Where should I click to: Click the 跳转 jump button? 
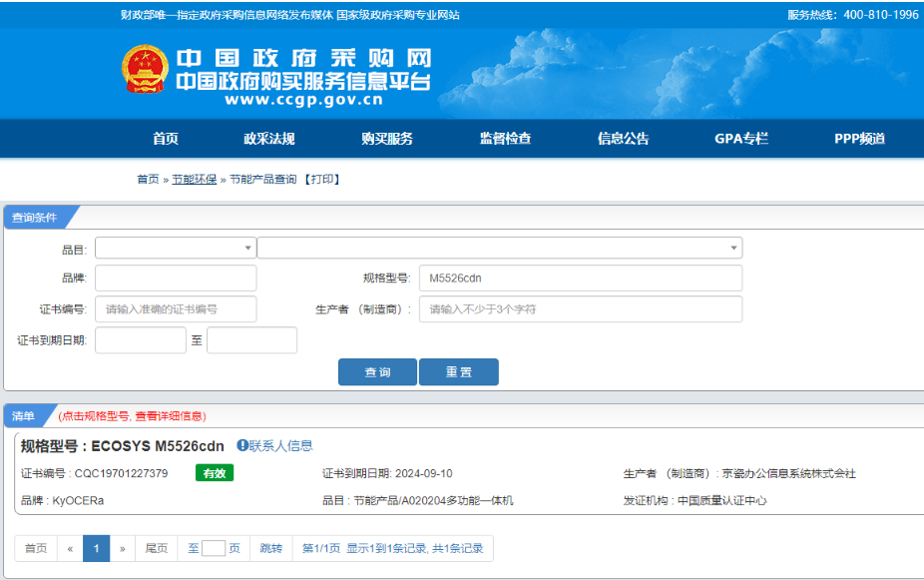pyautogui.click(x=271, y=548)
